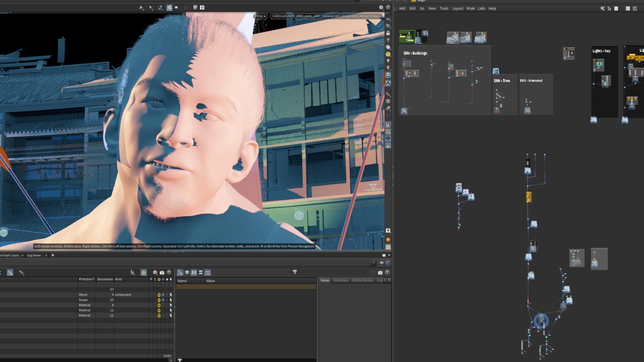This screenshot has width=644, height=362.
Task: Click the Lights - Key network box label
Action: coord(601,51)
